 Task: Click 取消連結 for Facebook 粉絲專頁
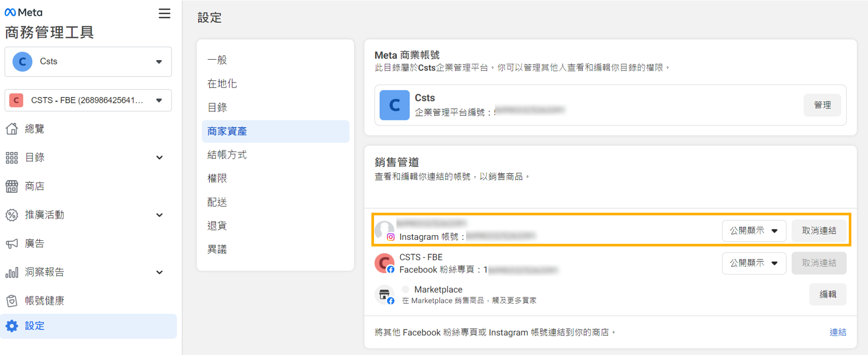tap(819, 263)
